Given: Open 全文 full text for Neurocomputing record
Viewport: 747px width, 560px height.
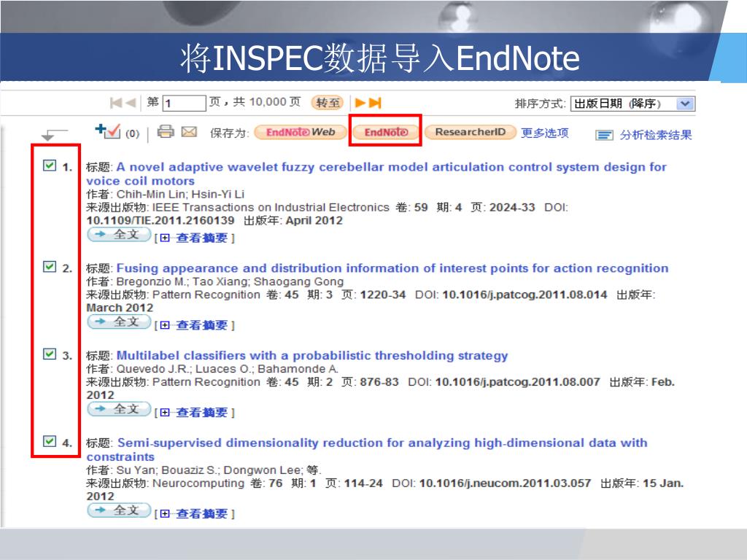Looking at the screenshot, I should [x=119, y=510].
